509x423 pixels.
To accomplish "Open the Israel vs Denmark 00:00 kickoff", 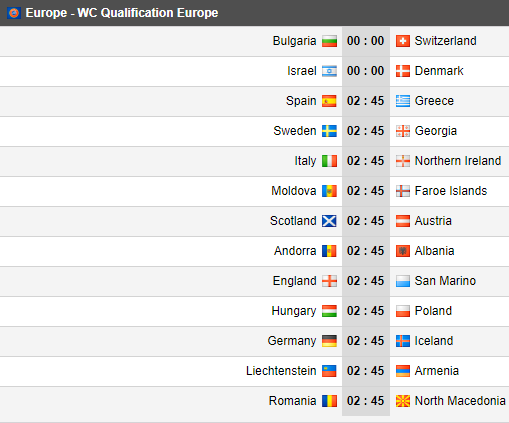I will point(366,71).
